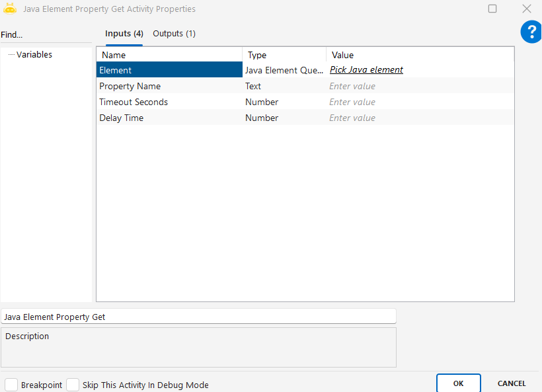
Task: Select the Element row in Name column
Action: (169, 70)
